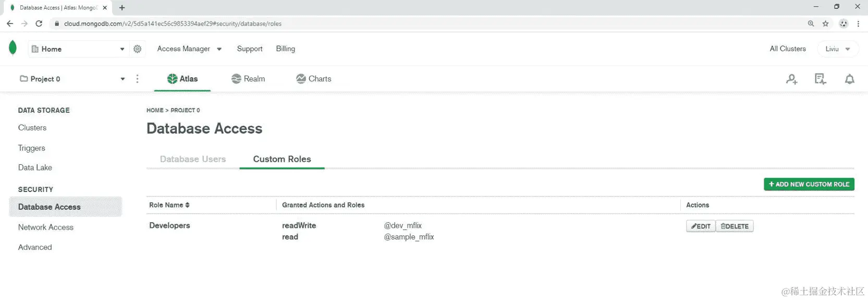The width and height of the screenshot is (868, 300).
Task: Click the invite user icon
Action: (x=791, y=79)
